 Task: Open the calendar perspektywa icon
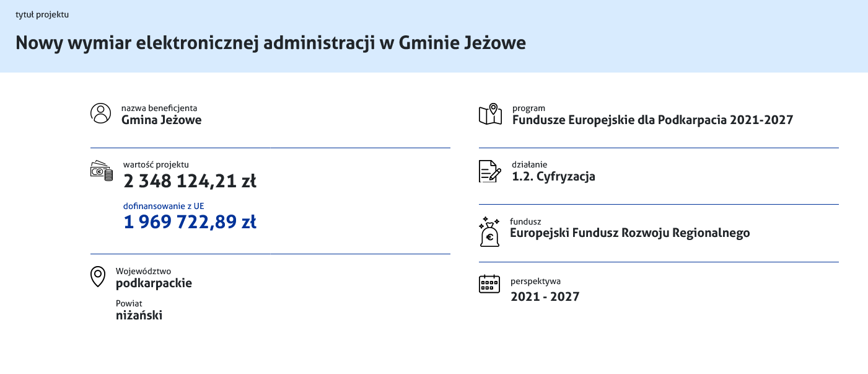[x=489, y=285]
